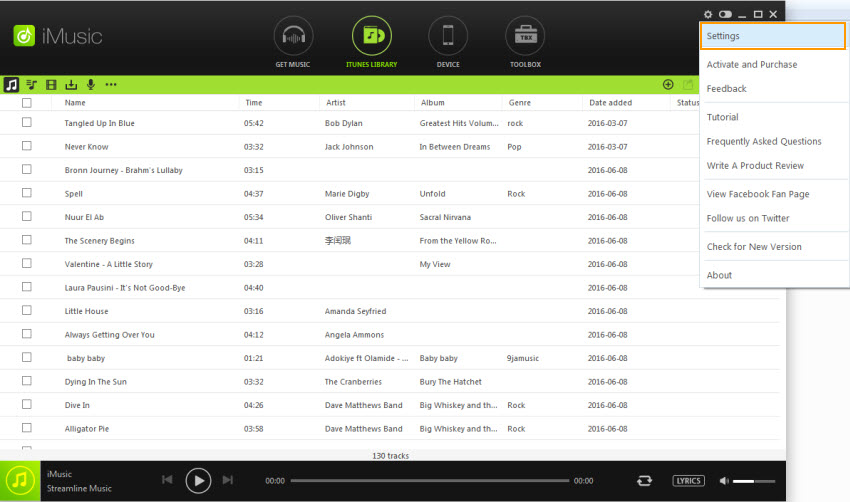The width and height of the screenshot is (850, 502).
Task: Toggle the mini player switch icon
Action: (725, 14)
